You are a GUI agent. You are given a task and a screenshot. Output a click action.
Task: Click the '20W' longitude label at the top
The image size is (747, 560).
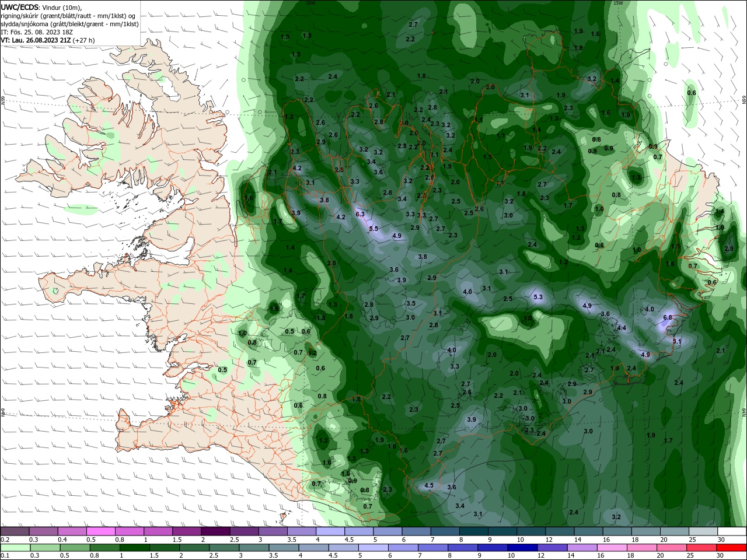click(310, 3)
